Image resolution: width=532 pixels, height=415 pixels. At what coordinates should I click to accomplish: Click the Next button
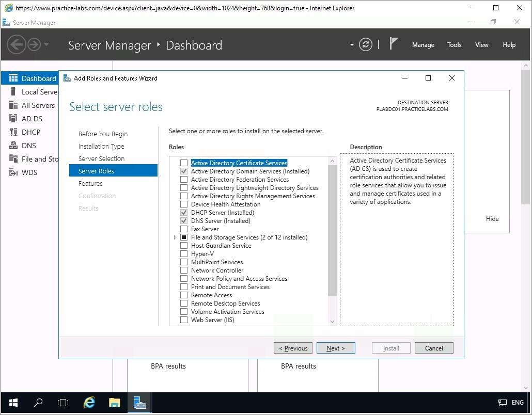coord(336,348)
